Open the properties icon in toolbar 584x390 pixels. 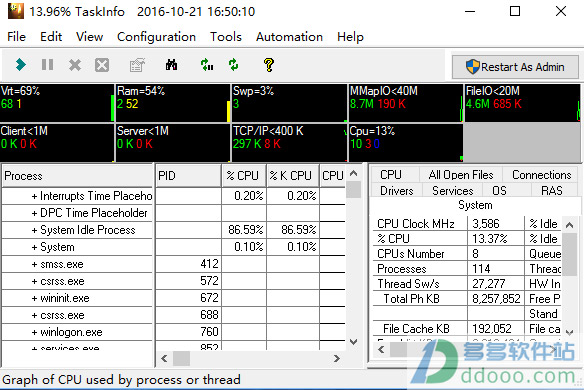pyautogui.click(x=137, y=65)
